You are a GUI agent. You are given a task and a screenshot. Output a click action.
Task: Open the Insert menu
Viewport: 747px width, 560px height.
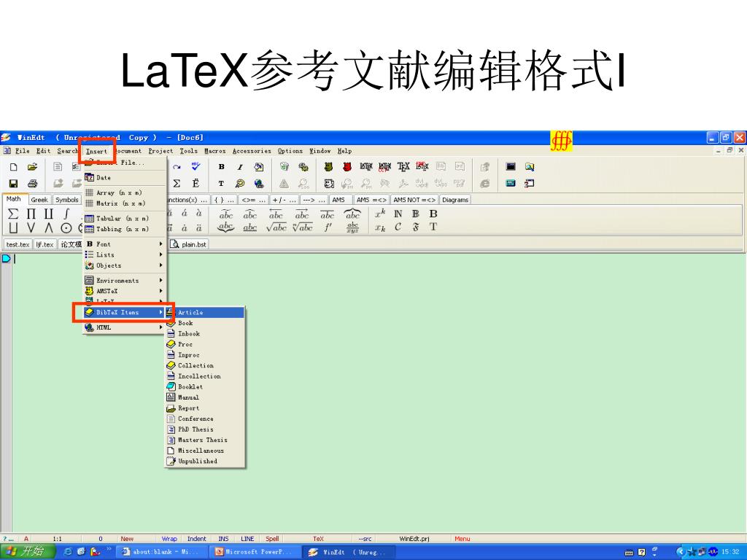(x=96, y=152)
